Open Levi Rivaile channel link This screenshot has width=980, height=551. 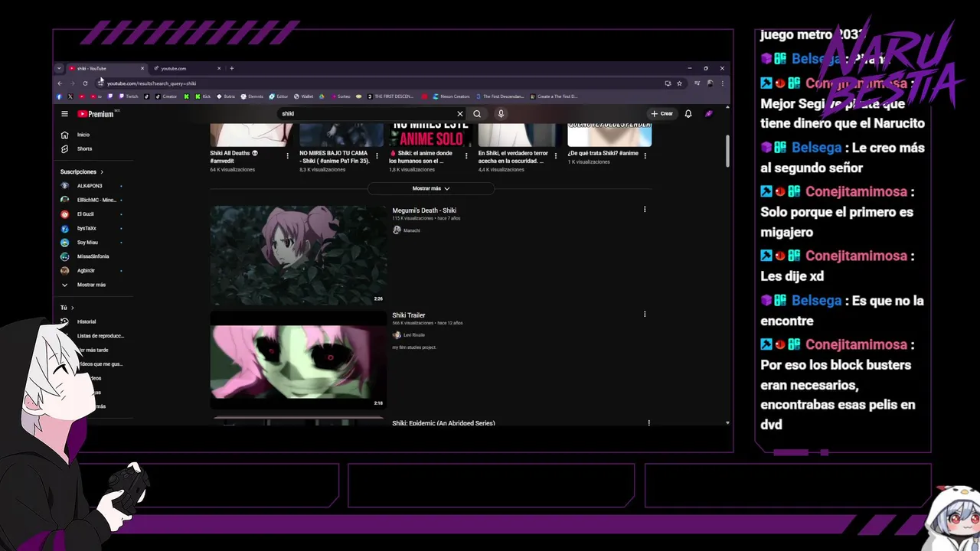click(x=414, y=335)
